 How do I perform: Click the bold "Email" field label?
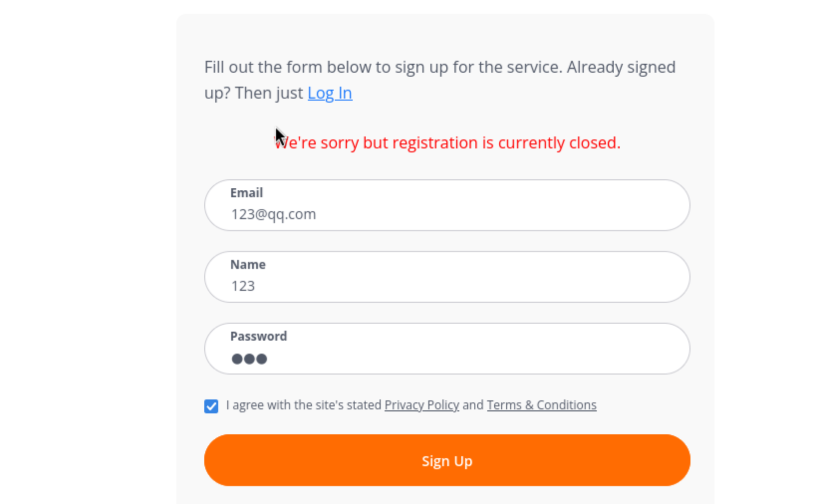247,193
